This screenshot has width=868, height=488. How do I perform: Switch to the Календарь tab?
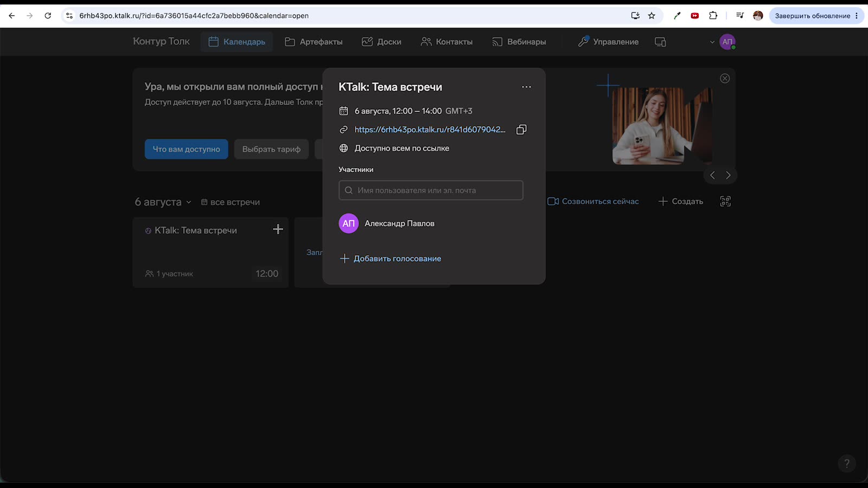(x=237, y=42)
